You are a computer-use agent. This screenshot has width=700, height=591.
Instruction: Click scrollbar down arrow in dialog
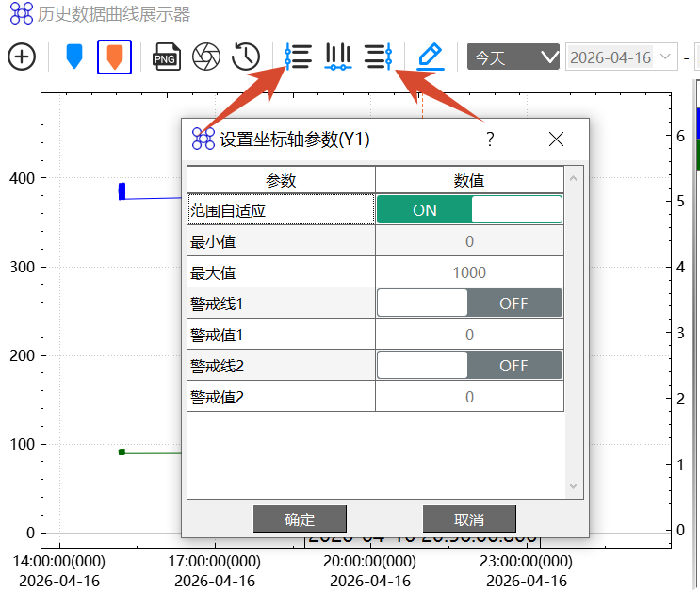click(574, 486)
